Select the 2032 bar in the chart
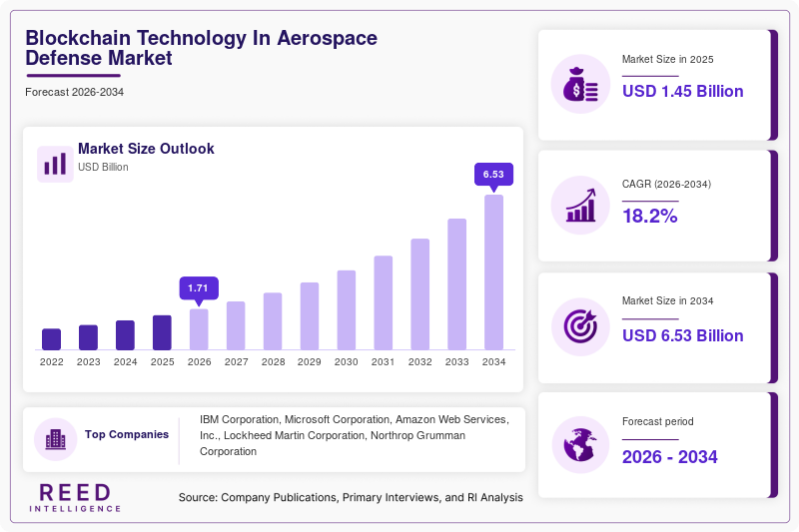Image resolution: width=799 pixels, height=532 pixels. pyautogui.click(x=419, y=294)
